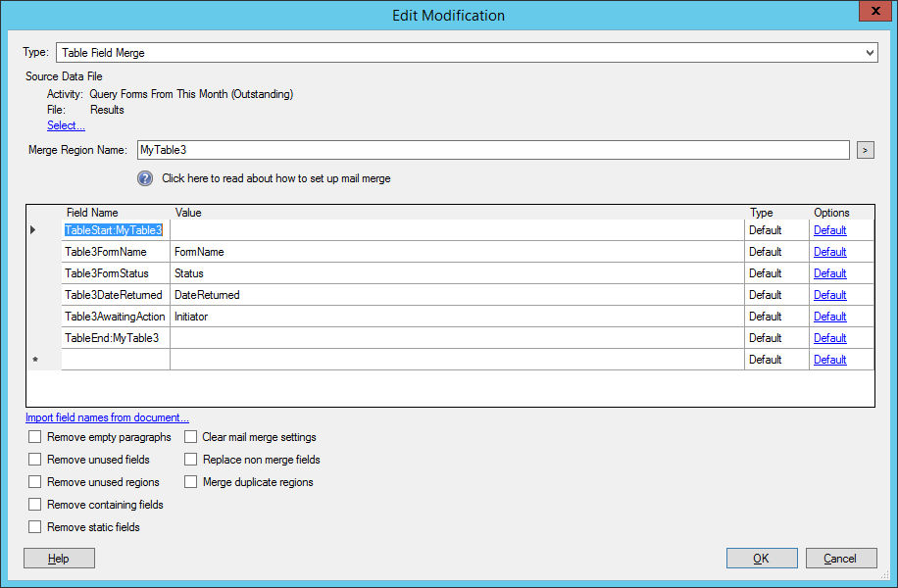Toggle the Remove unused fields checkbox
The height and width of the screenshot is (588, 898).
coord(35,460)
